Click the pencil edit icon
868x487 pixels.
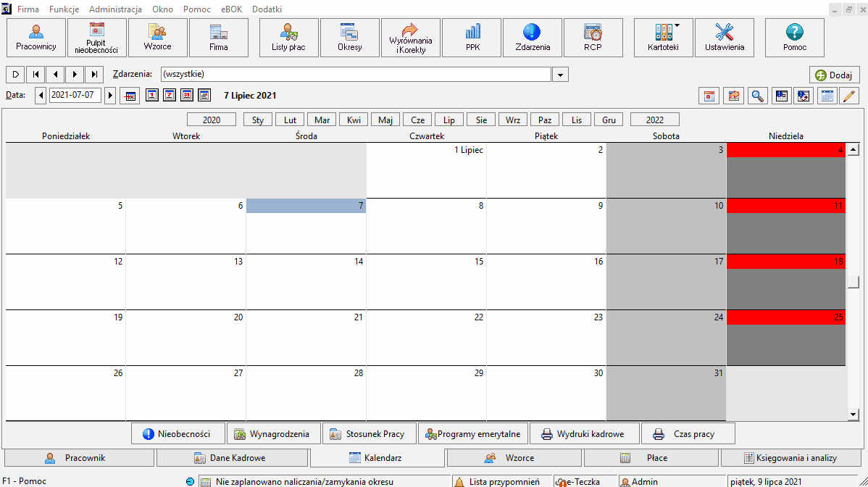[x=848, y=96]
